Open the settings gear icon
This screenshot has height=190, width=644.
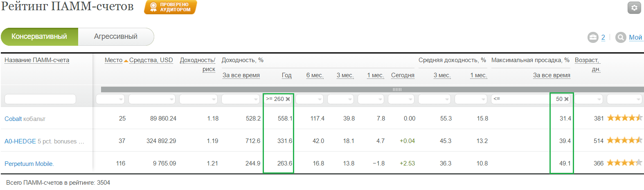coord(634,8)
